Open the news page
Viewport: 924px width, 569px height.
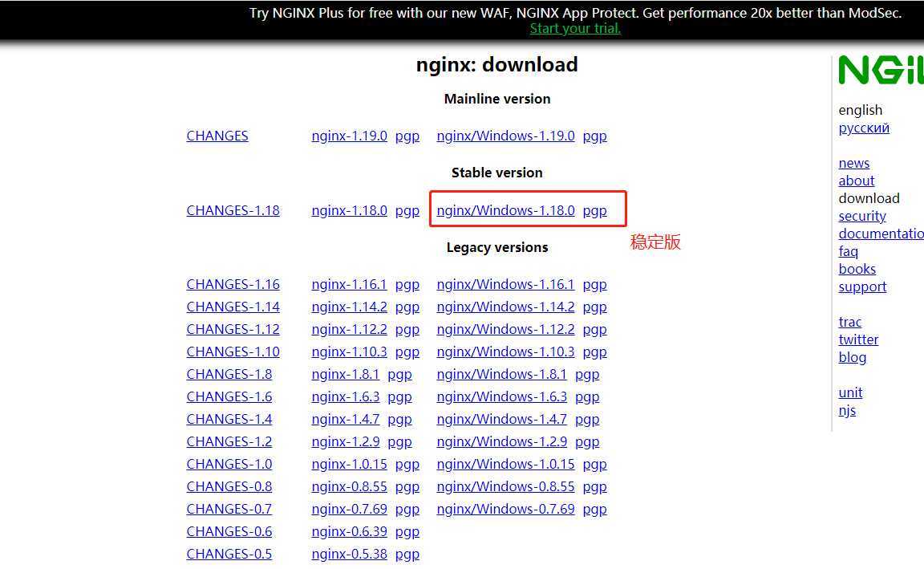[854, 164]
